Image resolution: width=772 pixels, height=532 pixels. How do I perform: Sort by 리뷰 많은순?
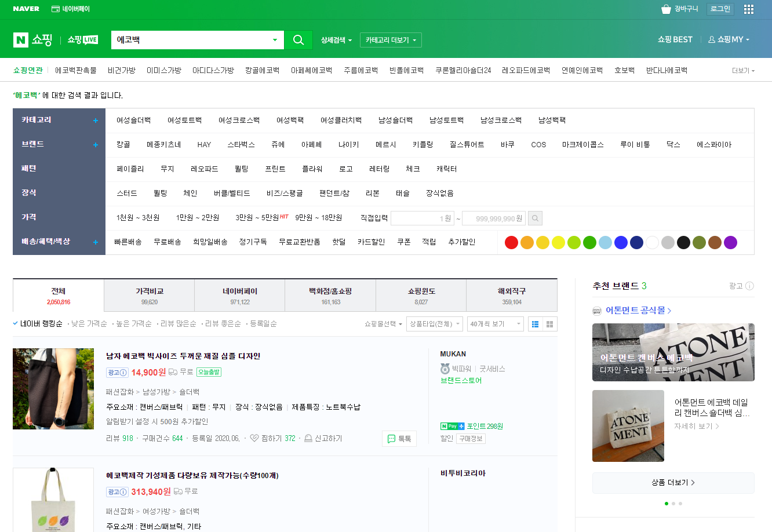(x=178, y=324)
